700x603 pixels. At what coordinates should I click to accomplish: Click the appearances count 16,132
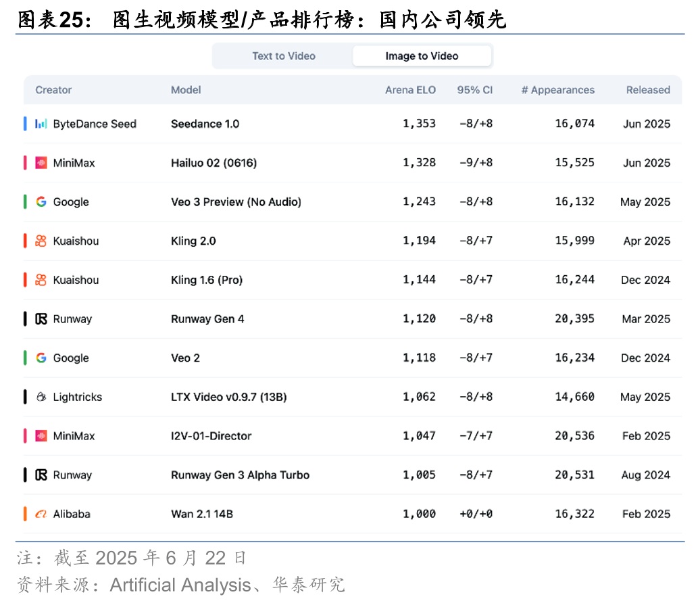(574, 201)
